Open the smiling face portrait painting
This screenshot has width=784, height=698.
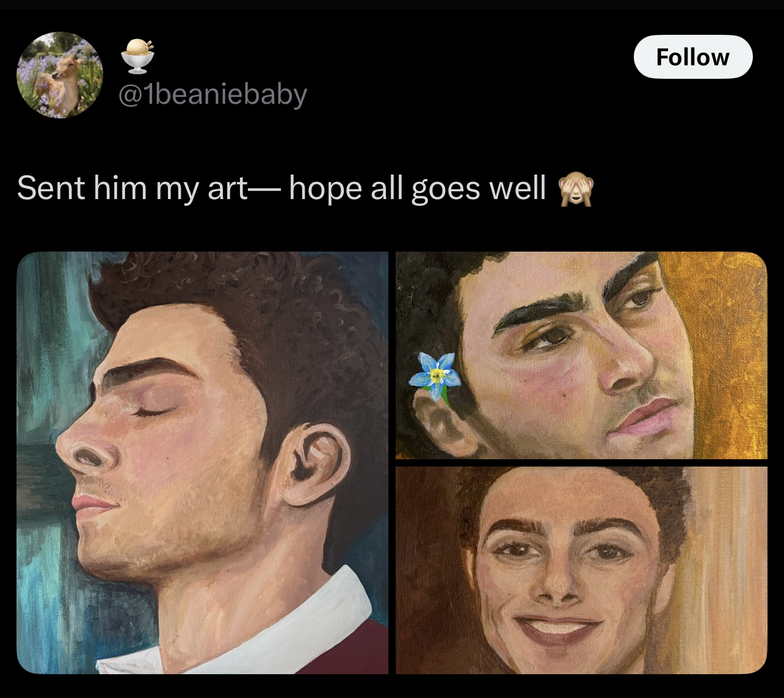pos(581,570)
